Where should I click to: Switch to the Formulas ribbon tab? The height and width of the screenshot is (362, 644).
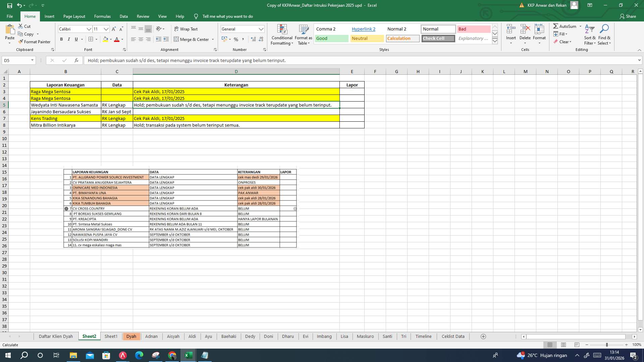(x=102, y=16)
